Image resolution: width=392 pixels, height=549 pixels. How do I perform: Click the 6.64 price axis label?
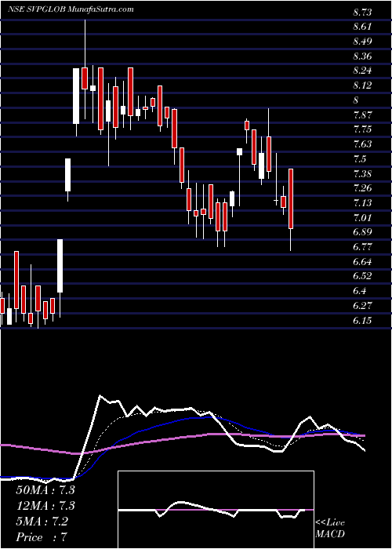(x=362, y=262)
